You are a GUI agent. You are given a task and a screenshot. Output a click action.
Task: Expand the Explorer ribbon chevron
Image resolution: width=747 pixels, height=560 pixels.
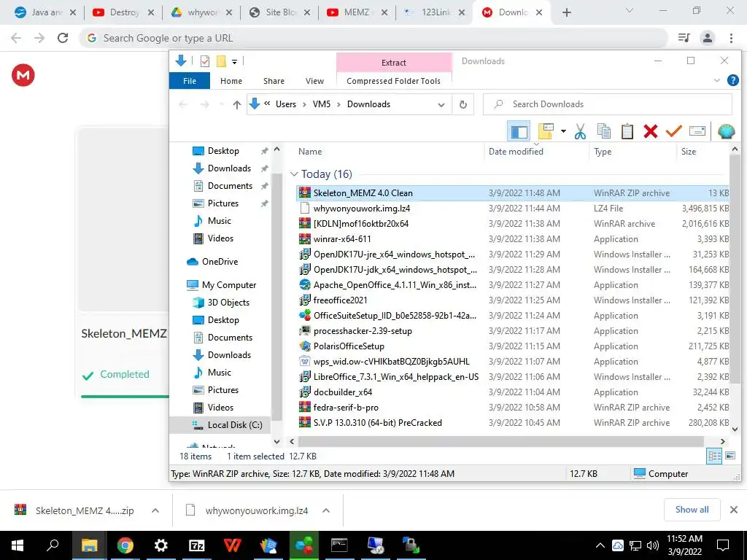tap(716, 80)
